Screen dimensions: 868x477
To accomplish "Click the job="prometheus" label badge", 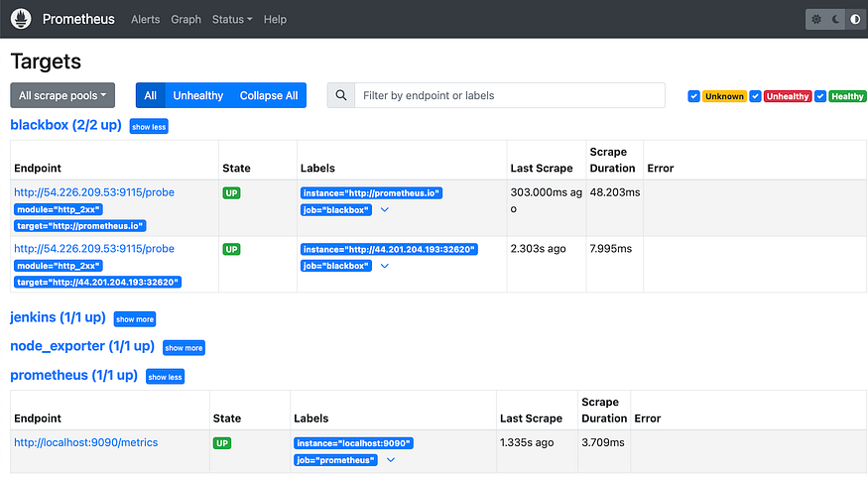I will [336, 460].
